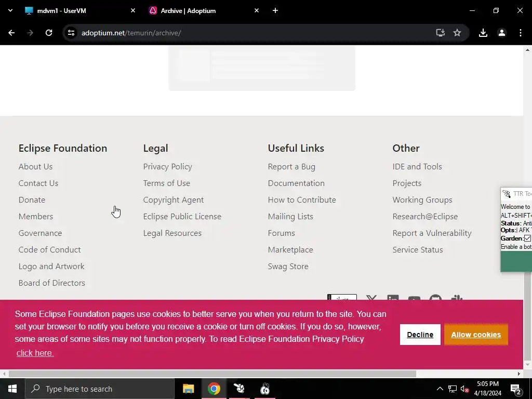Screen dimensions: 532x399
Task: Open the Privacy Policy footer link
Action: click(168, 167)
